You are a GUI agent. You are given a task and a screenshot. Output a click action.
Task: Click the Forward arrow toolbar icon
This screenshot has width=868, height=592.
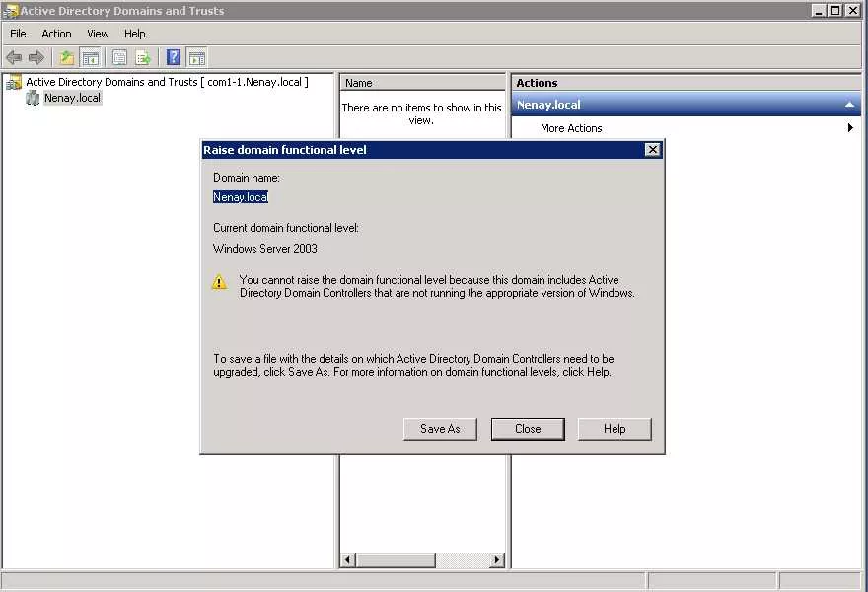click(36, 57)
